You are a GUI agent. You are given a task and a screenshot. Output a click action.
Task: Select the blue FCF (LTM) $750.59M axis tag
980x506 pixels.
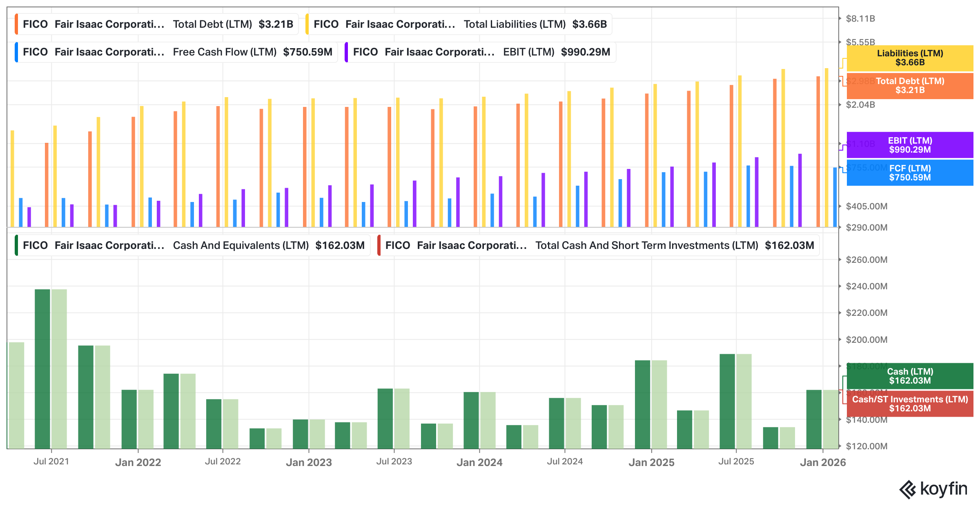pos(910,173)
